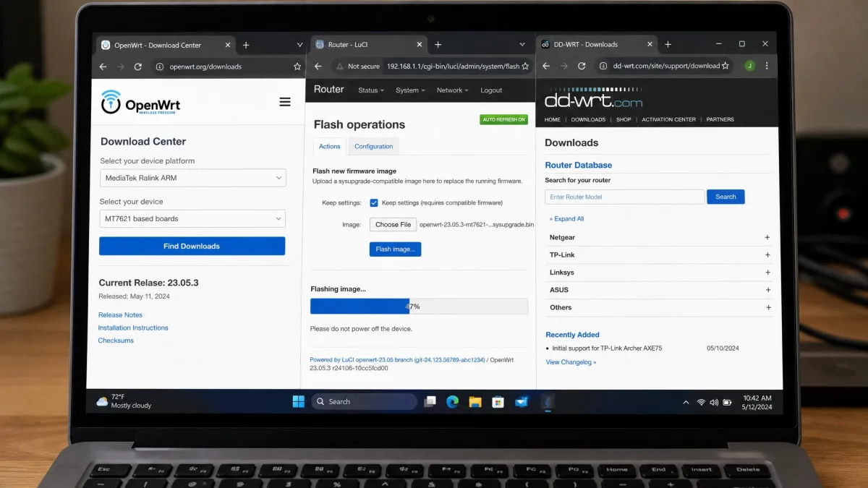Open the Status menu in LuCI

[370, 90]
